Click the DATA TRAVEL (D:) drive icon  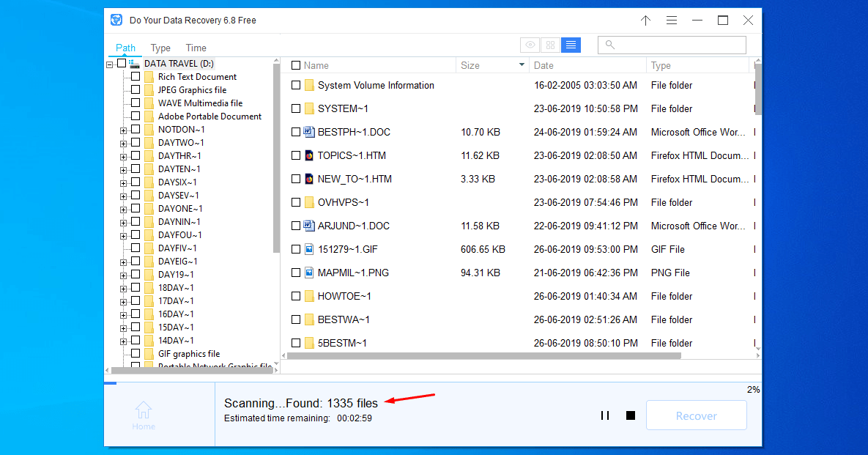click(134, 64)
